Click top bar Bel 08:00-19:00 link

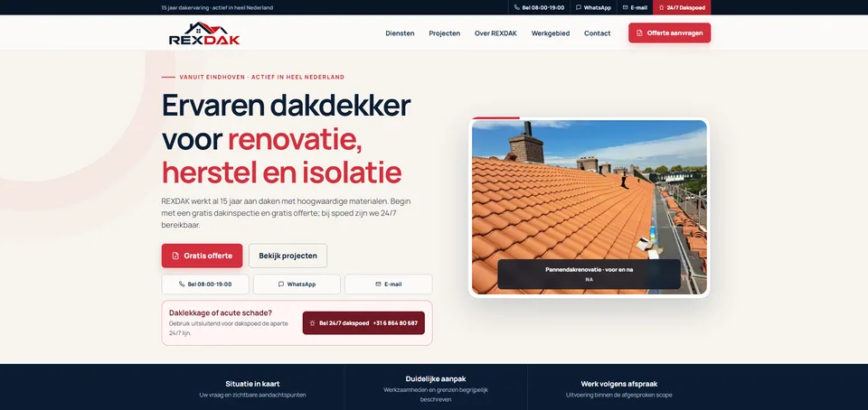(539, 8)
